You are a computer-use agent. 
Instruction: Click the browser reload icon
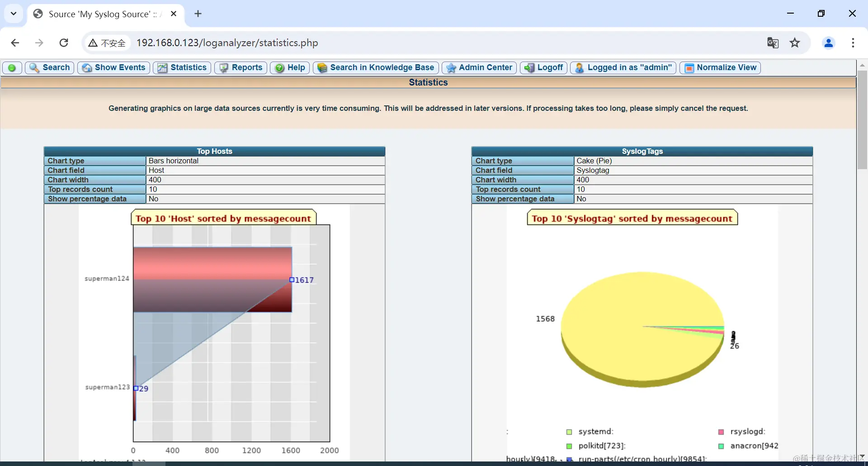pyautogui.click(x=64, y=43)
